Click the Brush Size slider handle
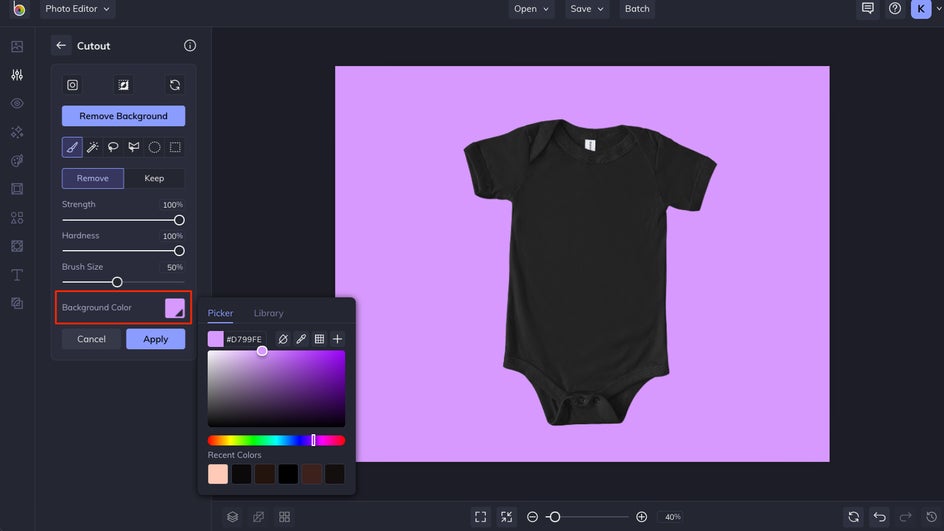The height and width of the screenshot is (531, 944). tap(117, 282)
